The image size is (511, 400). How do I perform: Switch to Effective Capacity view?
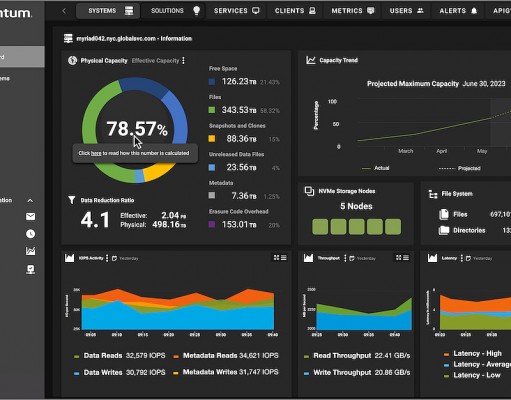click(x=155, y=61)
